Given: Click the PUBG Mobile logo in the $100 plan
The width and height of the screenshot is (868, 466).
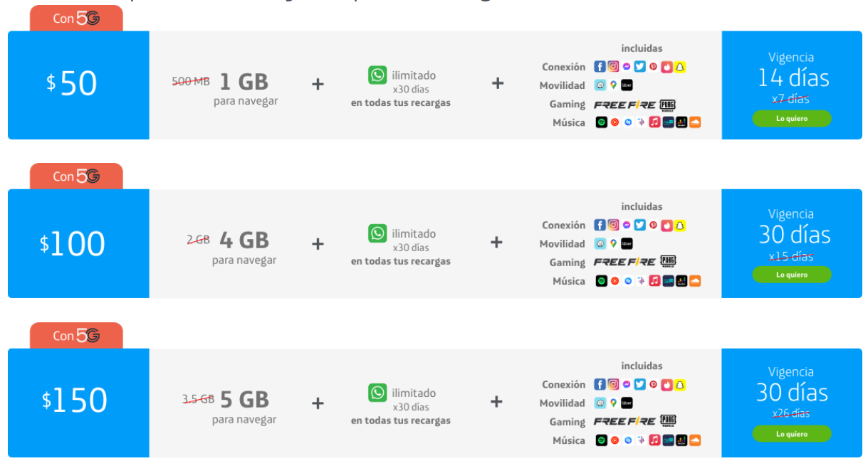Looking at the screenshot, I should click(668, 262).
